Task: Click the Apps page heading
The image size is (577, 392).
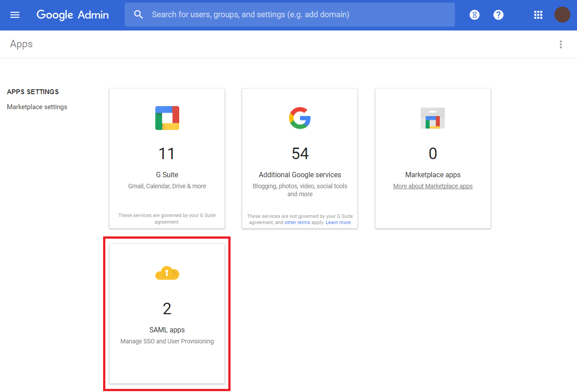Action: (x=21, y=44)
